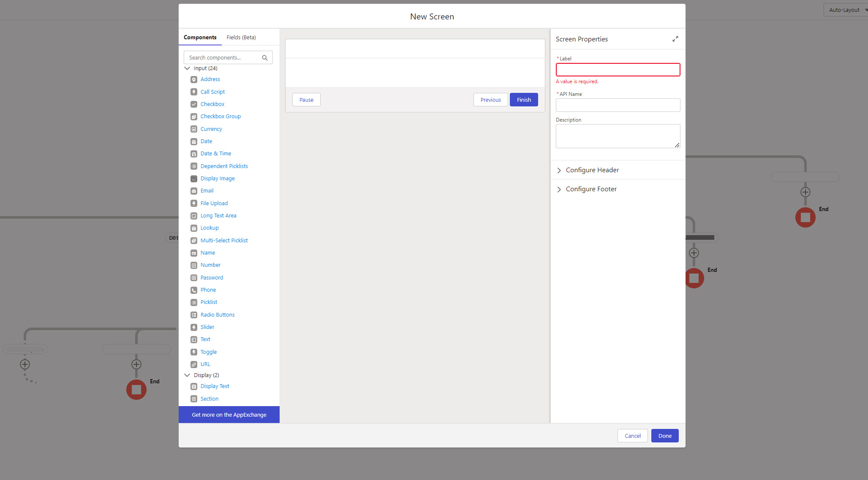Switch to the Fields (Beta) tab
The image size is (868, 480).
[x=241, y=38]
